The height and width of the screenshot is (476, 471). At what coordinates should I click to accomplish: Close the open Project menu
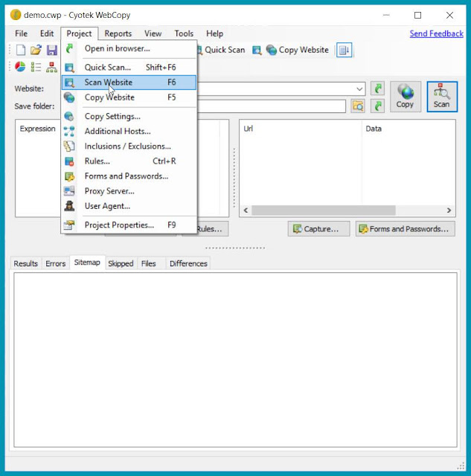[80, 33]
